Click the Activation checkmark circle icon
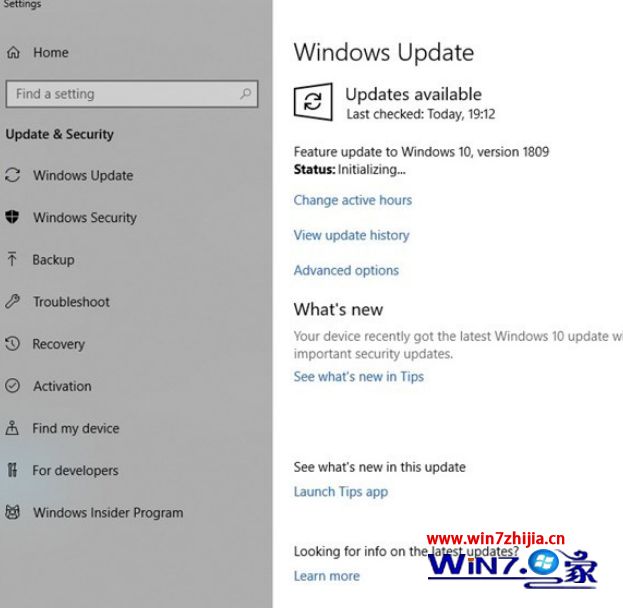The height and width of the screenshot is (608, 623). pyautogui.click(x=12, y=386)
